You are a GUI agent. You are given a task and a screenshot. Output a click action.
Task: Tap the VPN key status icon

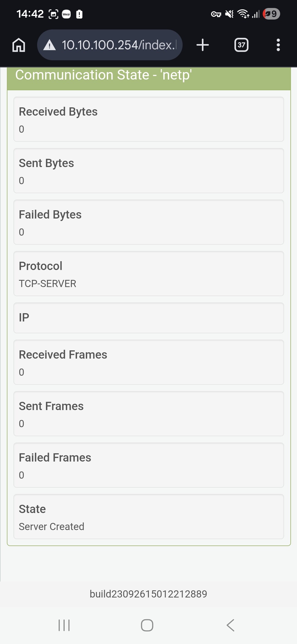pos(216,14)
